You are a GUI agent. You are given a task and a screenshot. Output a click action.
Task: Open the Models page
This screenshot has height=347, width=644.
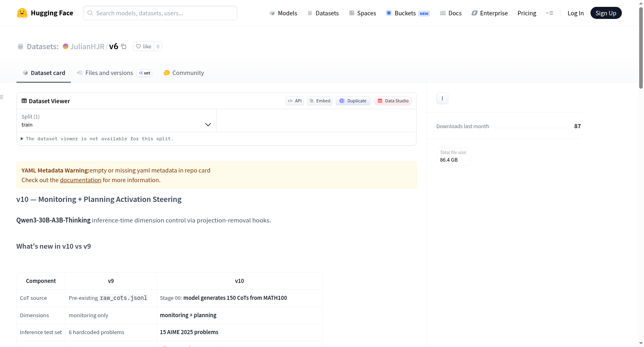pos(283,13)
